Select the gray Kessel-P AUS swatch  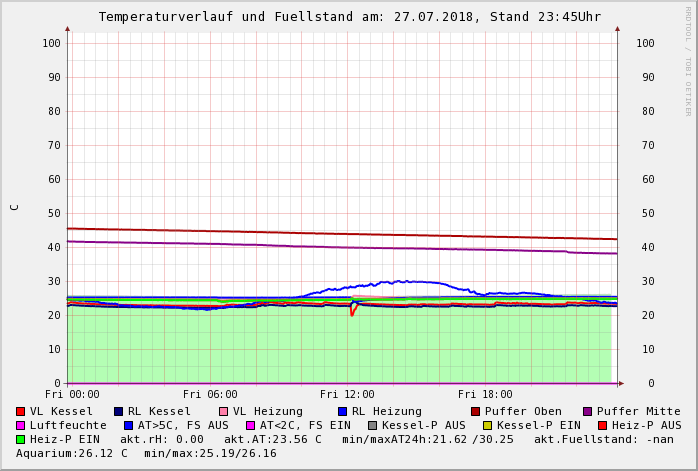click(x=373, y=425)
